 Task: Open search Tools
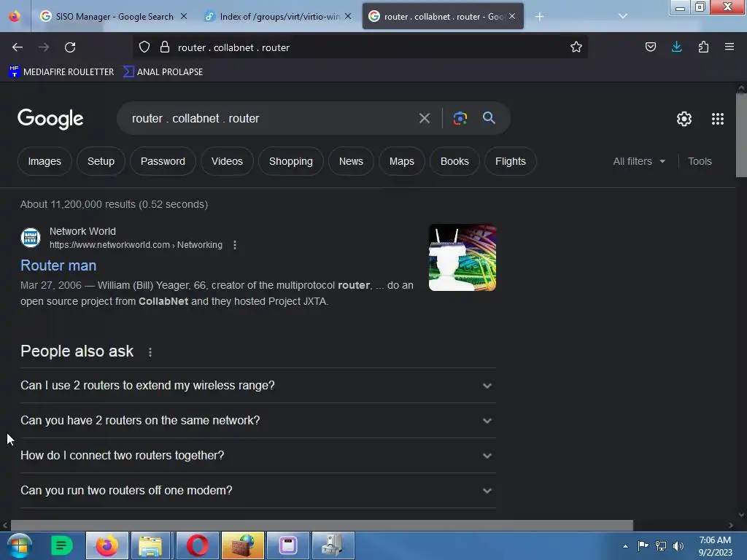pos(700,161)
